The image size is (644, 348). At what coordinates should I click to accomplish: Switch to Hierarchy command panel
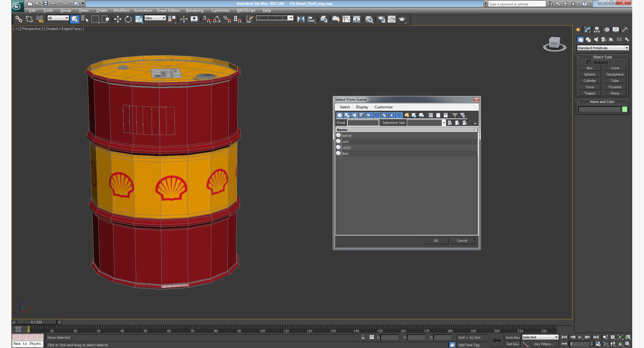597,30
